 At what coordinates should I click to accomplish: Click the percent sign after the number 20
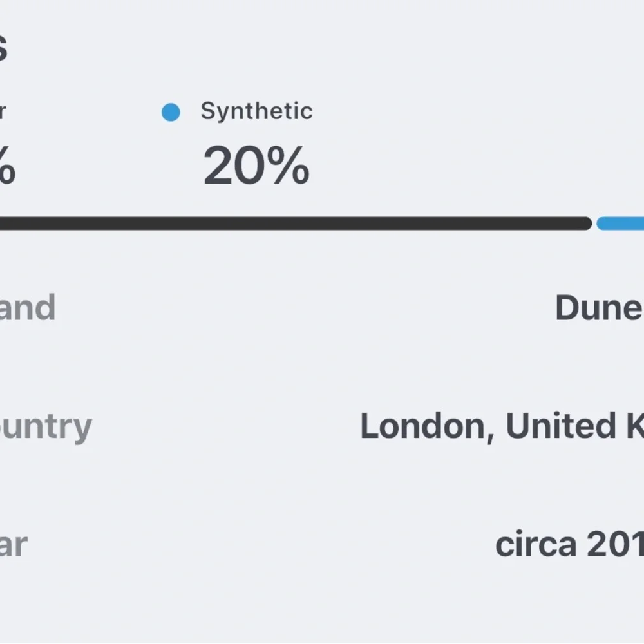pyautogui.click(x=287, y=166)
